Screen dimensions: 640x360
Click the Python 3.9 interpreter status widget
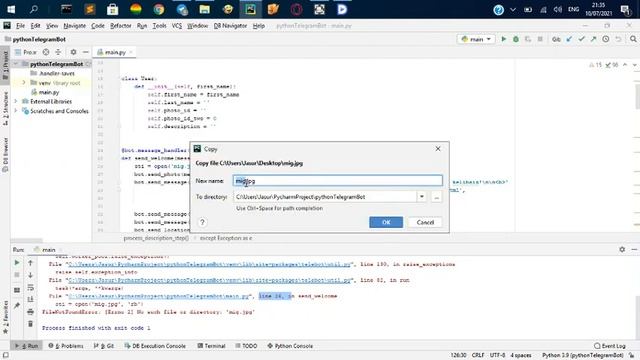point(582,356)
